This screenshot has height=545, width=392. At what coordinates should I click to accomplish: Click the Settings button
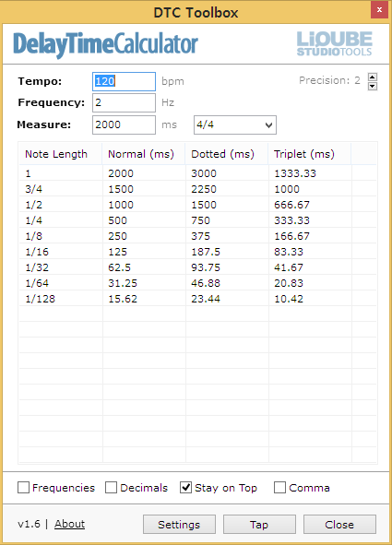(x=179, y=525)
